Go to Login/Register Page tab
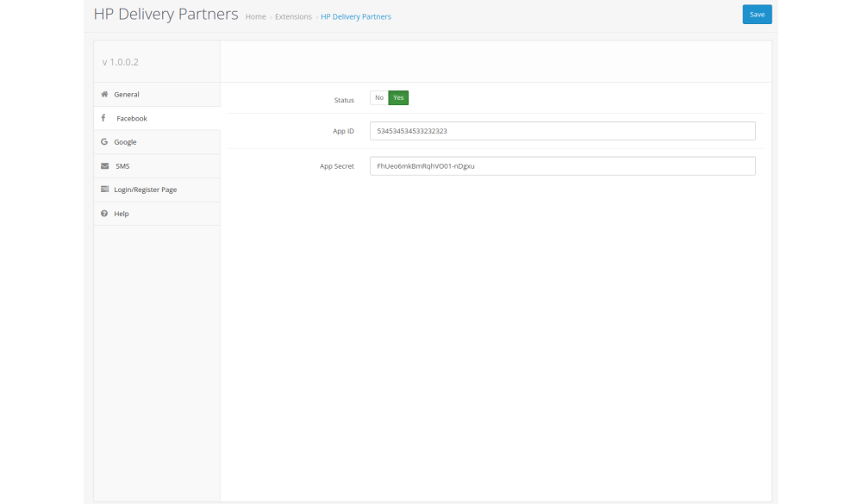The width and height of the screenshot is (862, 504). (145, 190)
